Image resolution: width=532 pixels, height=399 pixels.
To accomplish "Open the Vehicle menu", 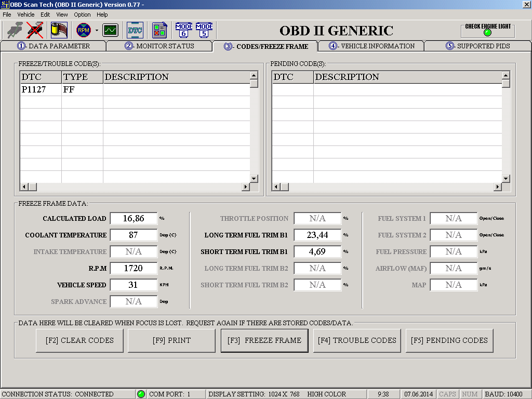I will click(26, 15).
